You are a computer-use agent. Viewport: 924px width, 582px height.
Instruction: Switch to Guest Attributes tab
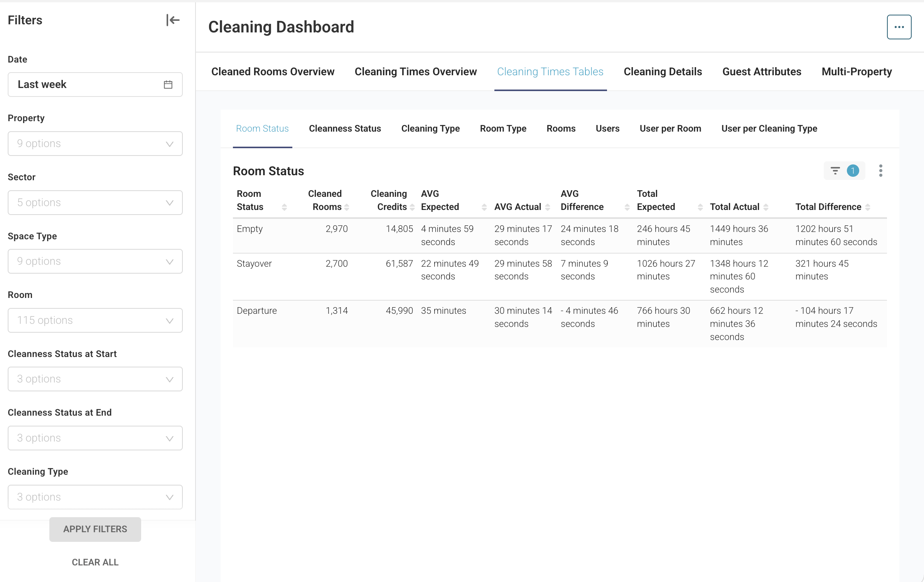[x=762, y=72]
